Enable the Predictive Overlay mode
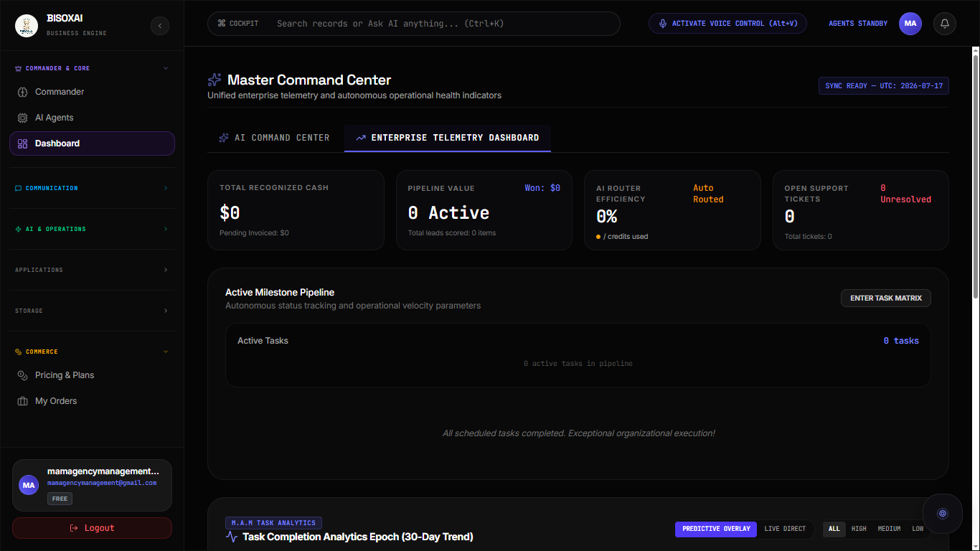Viewport: 980px width, 551px height. tap(716, 529)
